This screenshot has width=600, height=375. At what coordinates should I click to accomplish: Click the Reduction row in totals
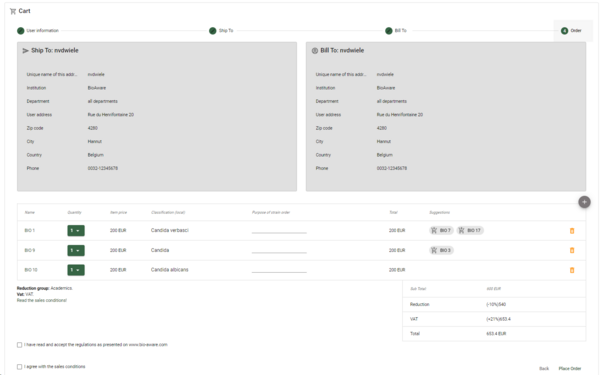click(494, 305)
